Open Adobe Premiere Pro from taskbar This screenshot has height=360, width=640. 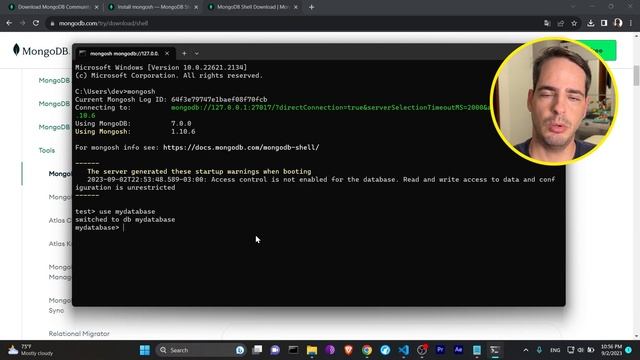(x=440, y=350)
